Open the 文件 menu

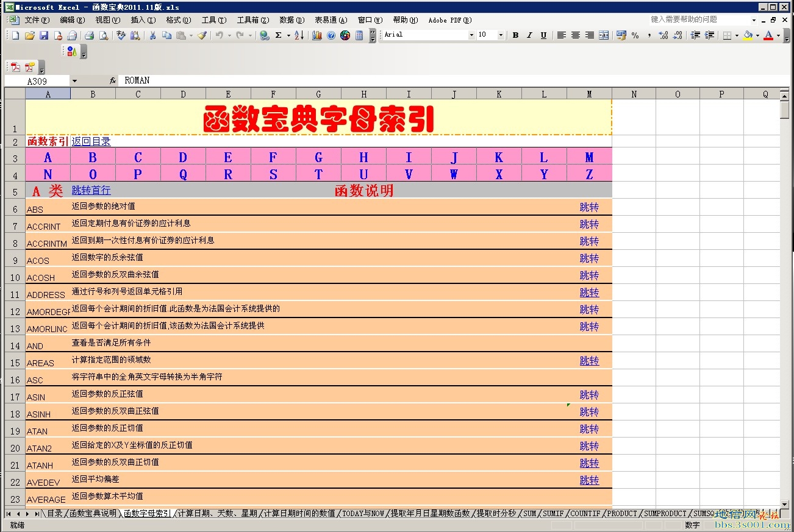pos(37,20)
